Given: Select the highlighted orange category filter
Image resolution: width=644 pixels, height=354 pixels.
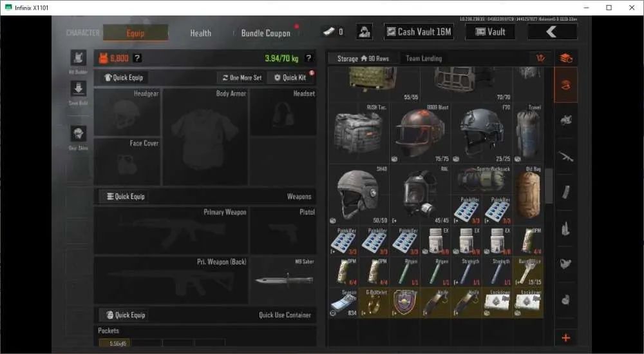Looking at the screenshot, I should pos(565,85).
